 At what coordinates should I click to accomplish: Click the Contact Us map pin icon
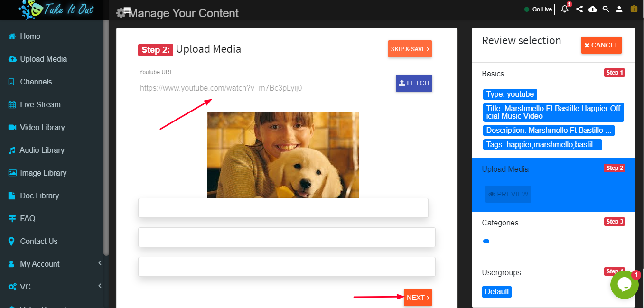[x=12, y=241]
